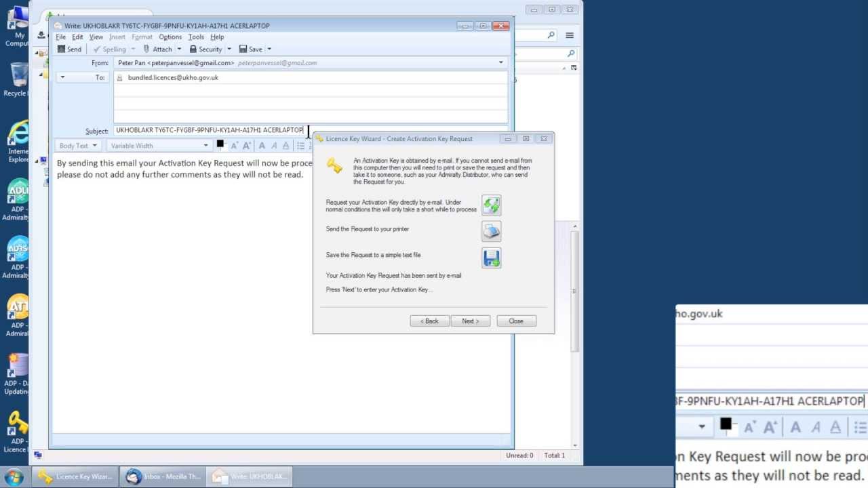The image size is (868, 488).
Task: Open the Edit menu in Write window
Action: [x=77, y=37]
